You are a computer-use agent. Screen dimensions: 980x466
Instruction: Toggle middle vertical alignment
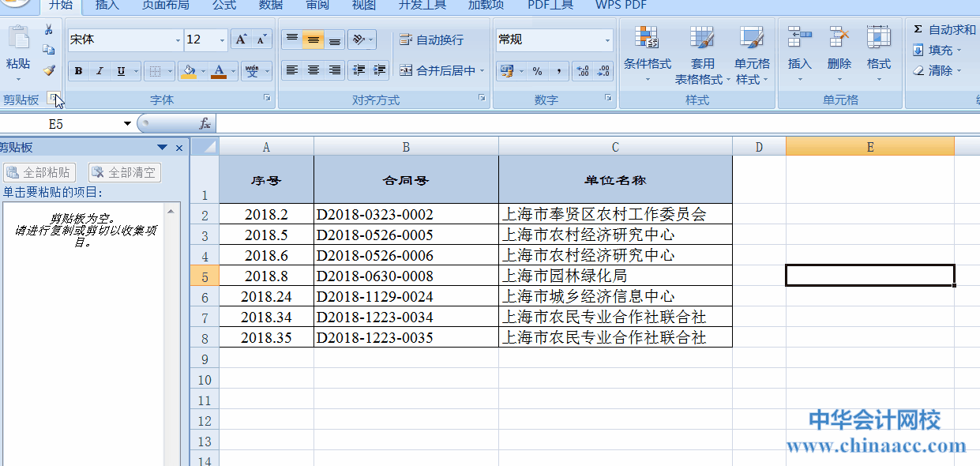[x=314, y=39]
